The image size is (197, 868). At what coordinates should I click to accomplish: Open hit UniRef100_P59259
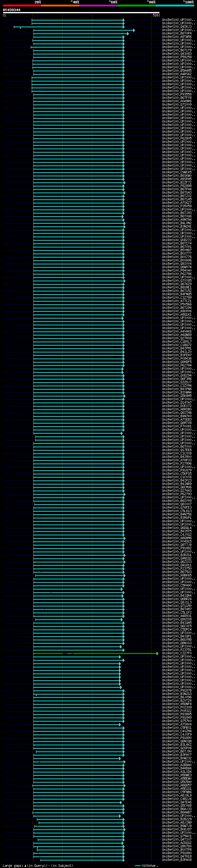[177, 57]
